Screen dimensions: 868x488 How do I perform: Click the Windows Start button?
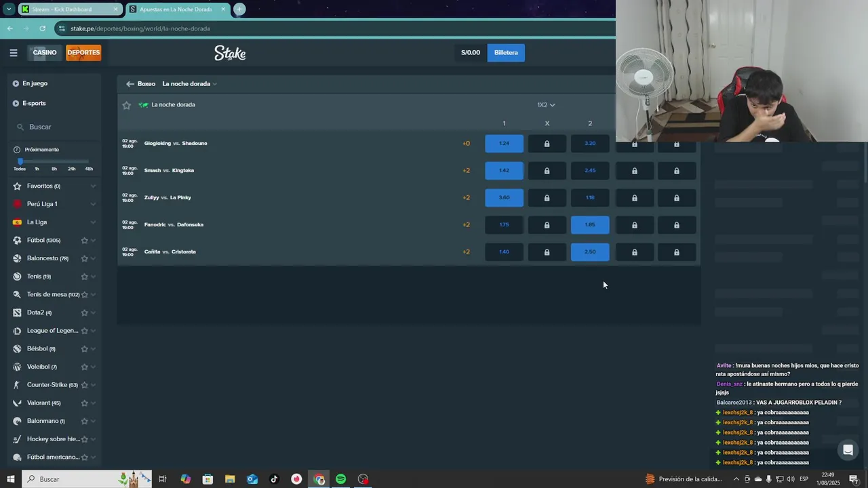click(11, 479)
